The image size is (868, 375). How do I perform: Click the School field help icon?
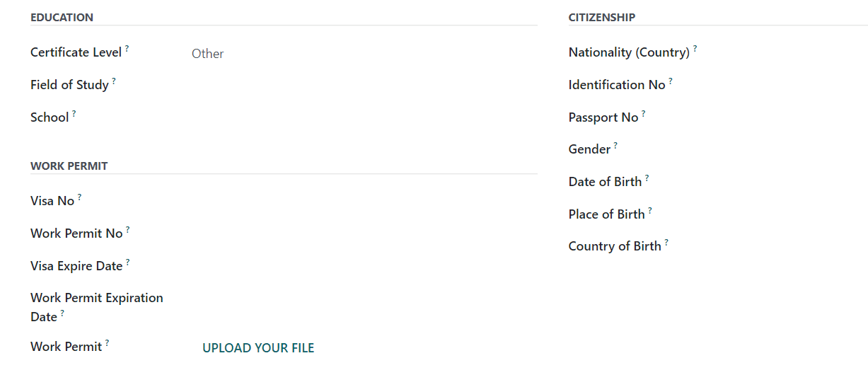74,114
